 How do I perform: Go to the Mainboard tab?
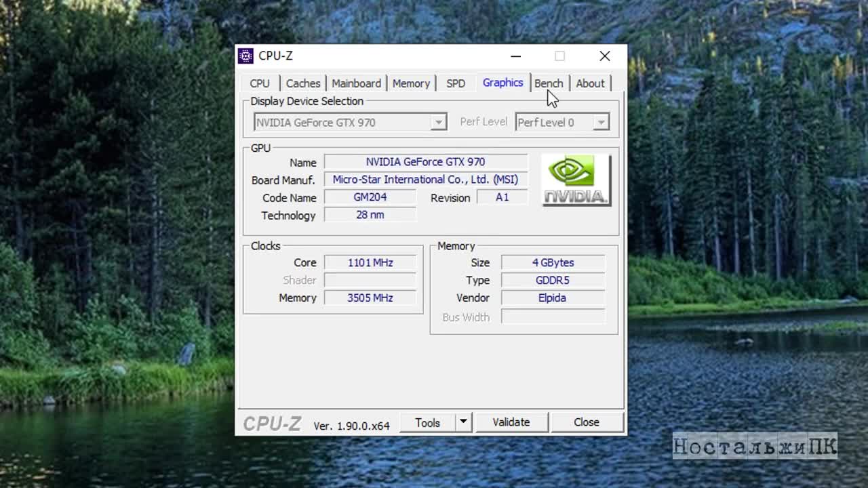pyautogui.click(x=356, y=83)
